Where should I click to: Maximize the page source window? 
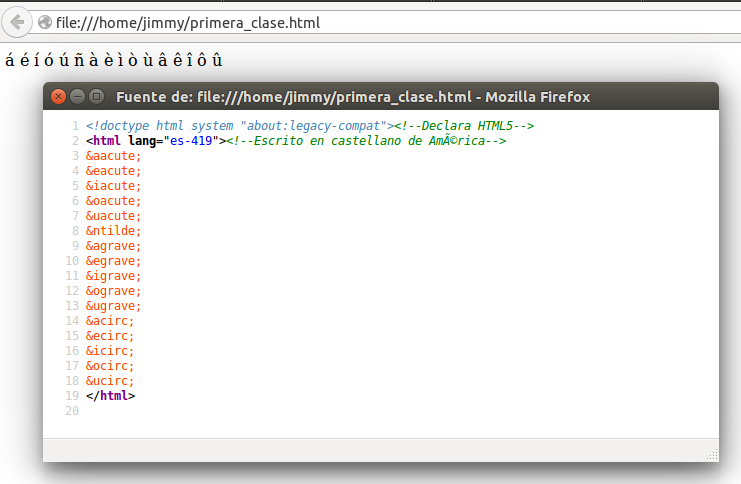(x=97, y=97)
